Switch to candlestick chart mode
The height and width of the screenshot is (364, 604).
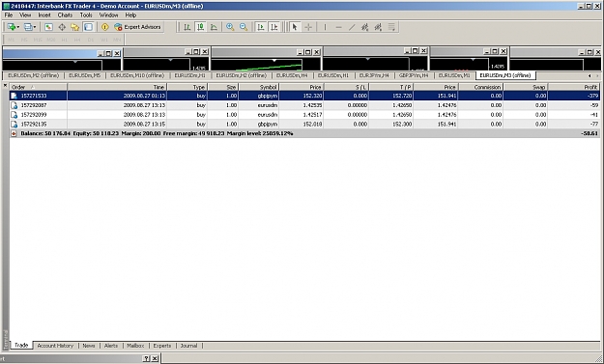201,27
